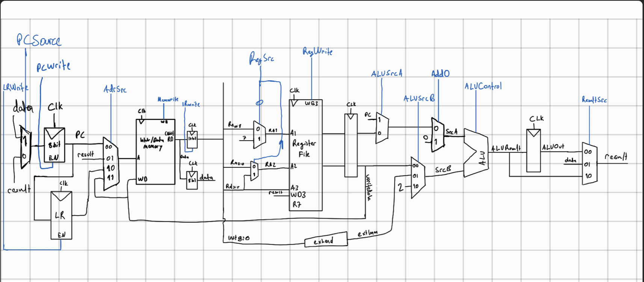The width and height of the screenshot is (644, 282).
Task: Click the R7 port label
Action: [297, 205]
